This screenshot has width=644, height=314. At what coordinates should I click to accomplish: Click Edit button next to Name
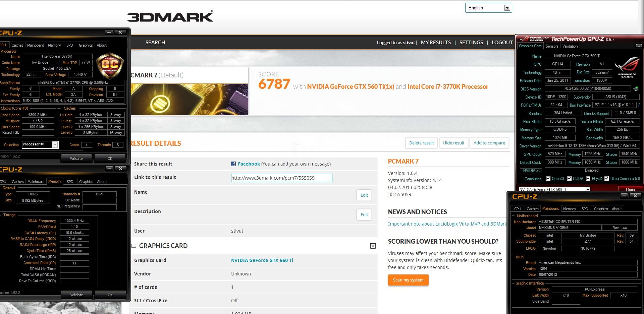click(x=364, y=195)
